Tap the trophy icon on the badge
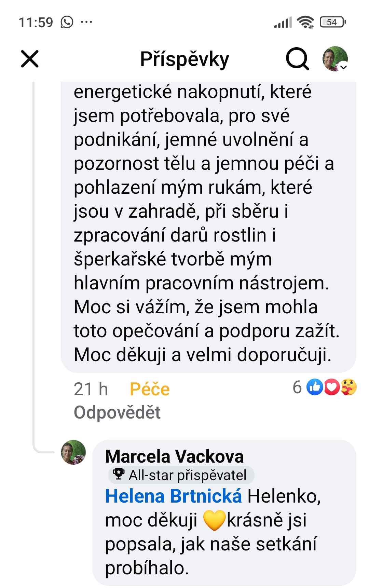Image resolution: width=369 pixels, height=588 pixels. click(x=119, y=474)
